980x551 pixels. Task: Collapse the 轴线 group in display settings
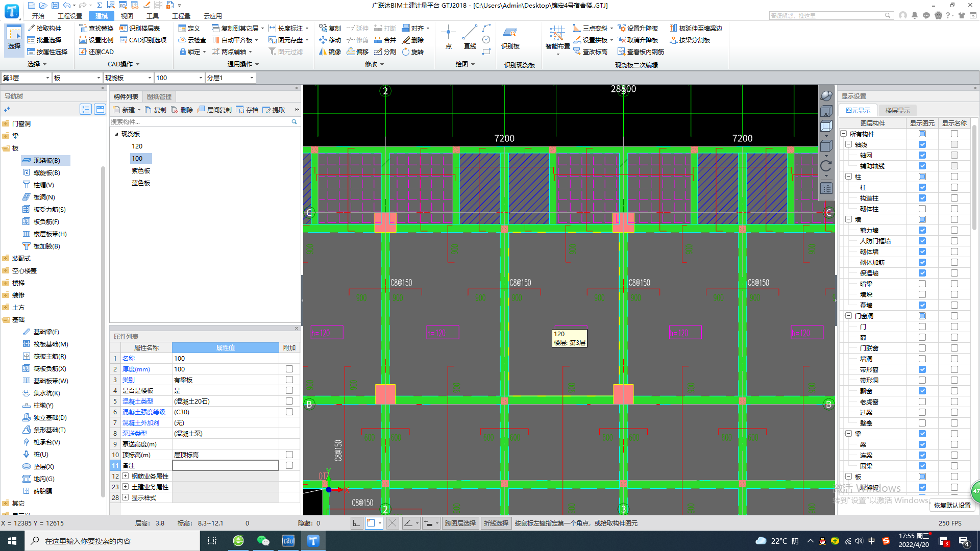point(848,144)
